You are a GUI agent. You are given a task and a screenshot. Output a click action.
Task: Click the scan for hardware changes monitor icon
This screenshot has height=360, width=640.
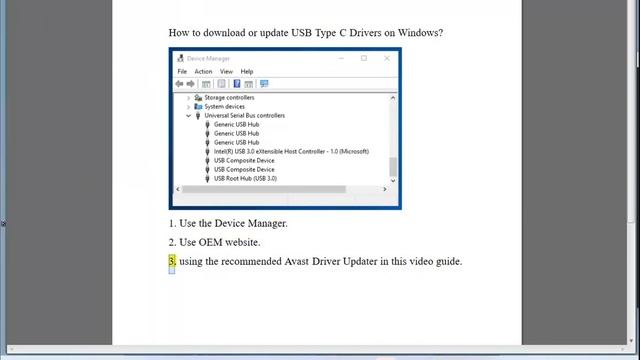tap(264, 84)
